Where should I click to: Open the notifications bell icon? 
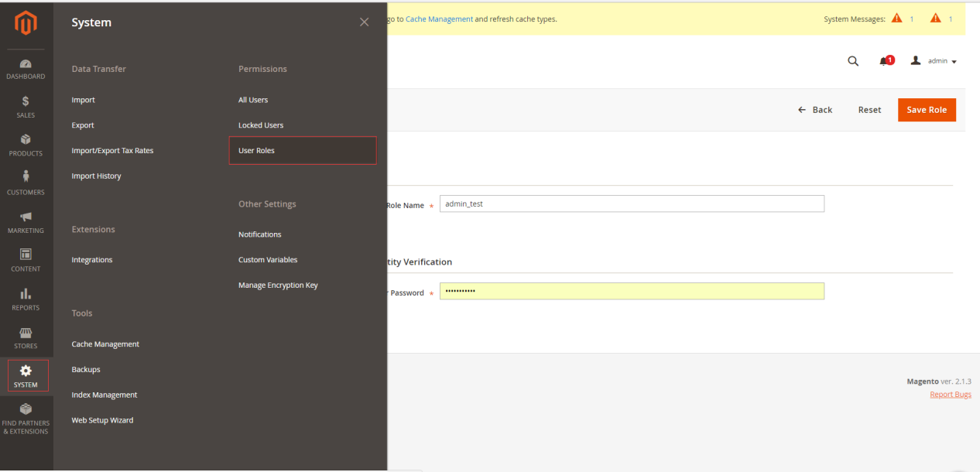tap(886, 61)
